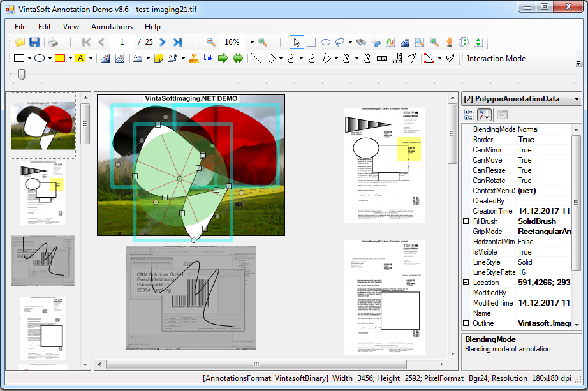The image size is (588, 391).
Task: Switch property grid to alphabetical sorting
Action: coord(484,115)
